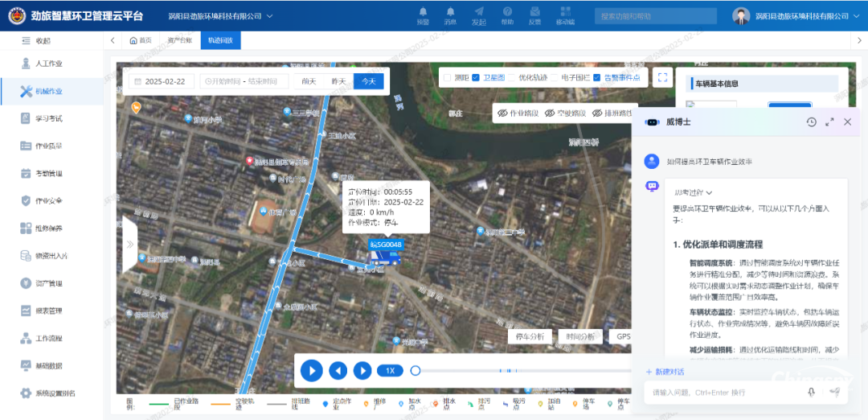Collapse the 思考过程 section

click(694, 192)
